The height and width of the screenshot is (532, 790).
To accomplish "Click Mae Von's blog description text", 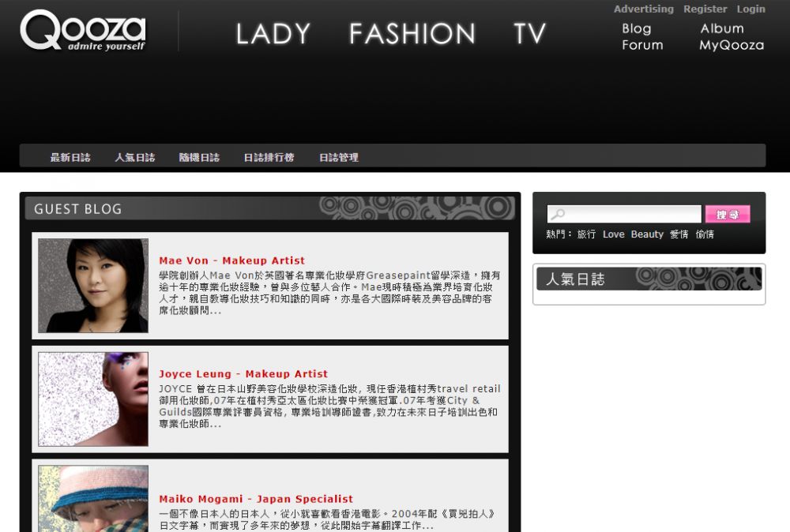I will [x=329, y=293].
